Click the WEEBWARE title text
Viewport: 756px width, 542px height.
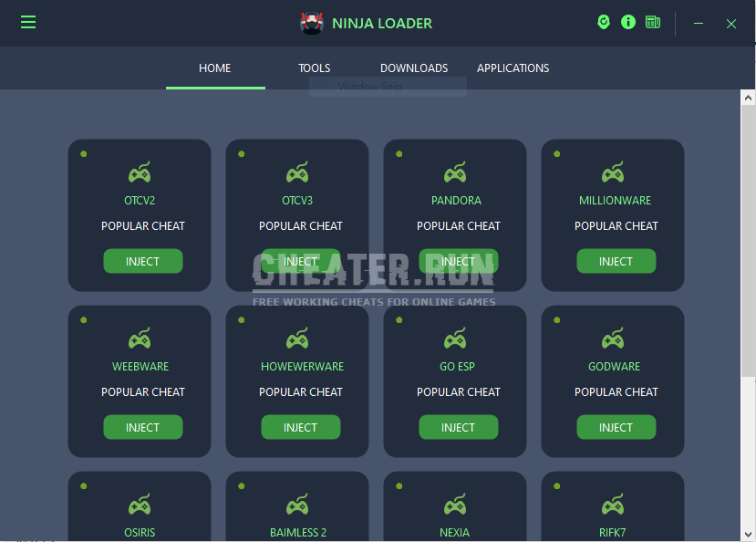pos(140,367)
